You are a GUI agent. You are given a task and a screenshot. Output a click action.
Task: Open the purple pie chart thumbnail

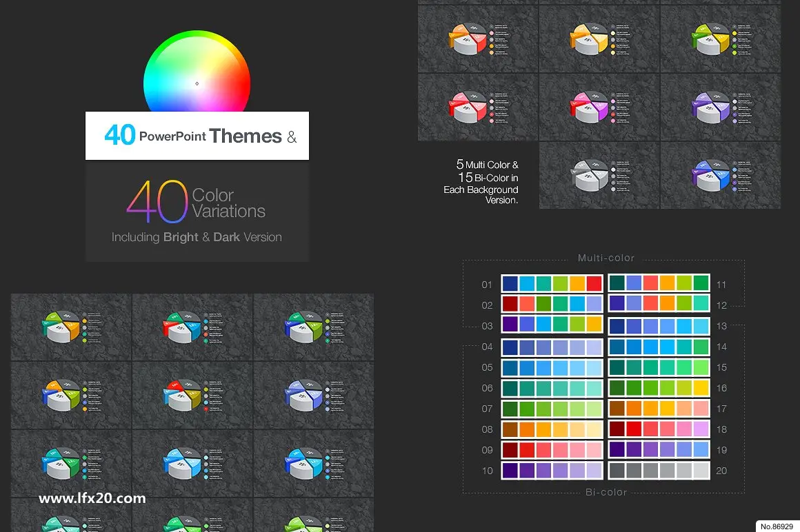click(721, 107)
